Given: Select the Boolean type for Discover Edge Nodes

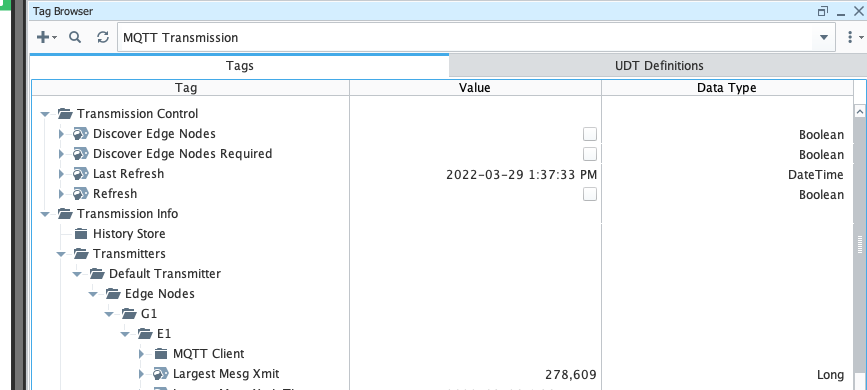Looking at the screenshot, I should coord(821,134).
